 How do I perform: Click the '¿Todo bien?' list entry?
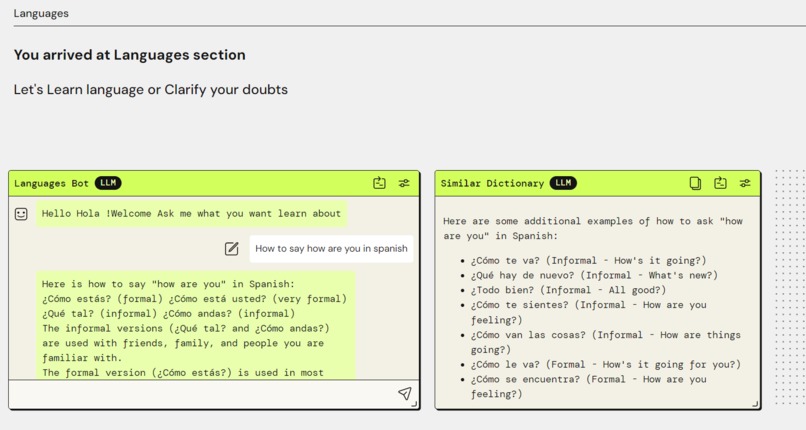(x=569, y=290)
